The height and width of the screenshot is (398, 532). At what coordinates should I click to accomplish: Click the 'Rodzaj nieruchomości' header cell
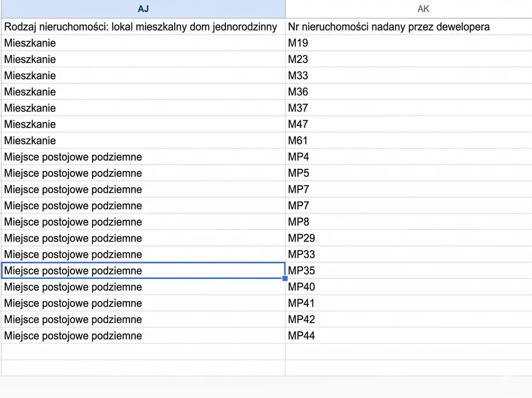(x=143, y=27)
